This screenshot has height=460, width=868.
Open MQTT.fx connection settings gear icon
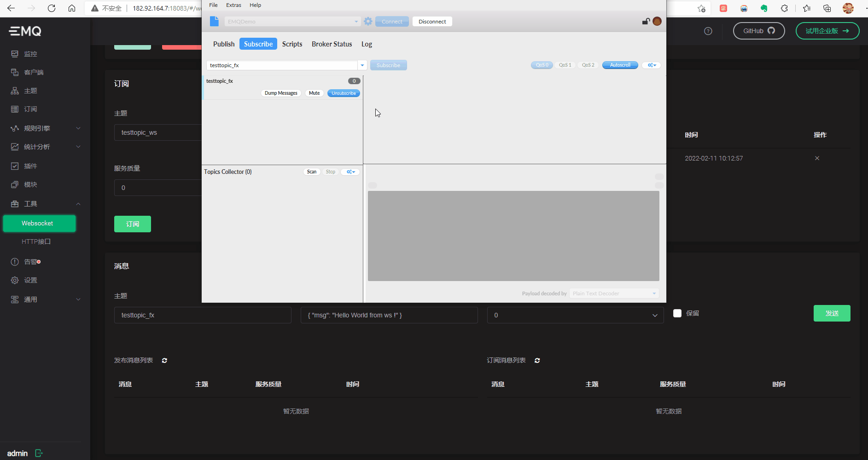tap(368, 21)
